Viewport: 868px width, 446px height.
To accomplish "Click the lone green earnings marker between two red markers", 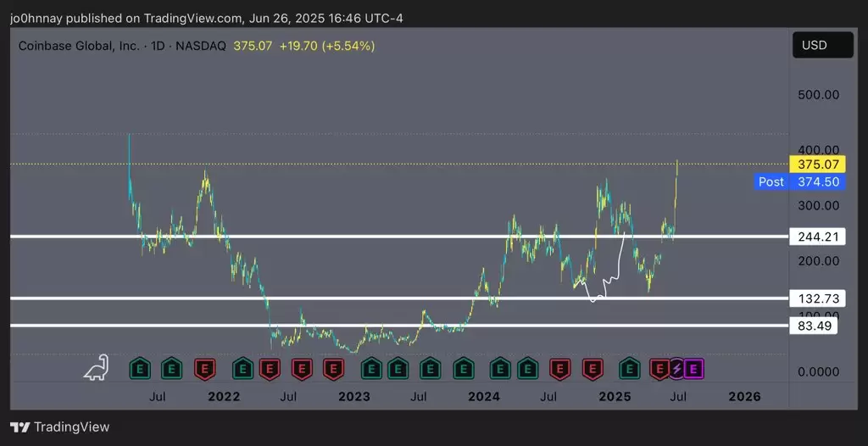I will pyautogui.click(x=242, y=369).
